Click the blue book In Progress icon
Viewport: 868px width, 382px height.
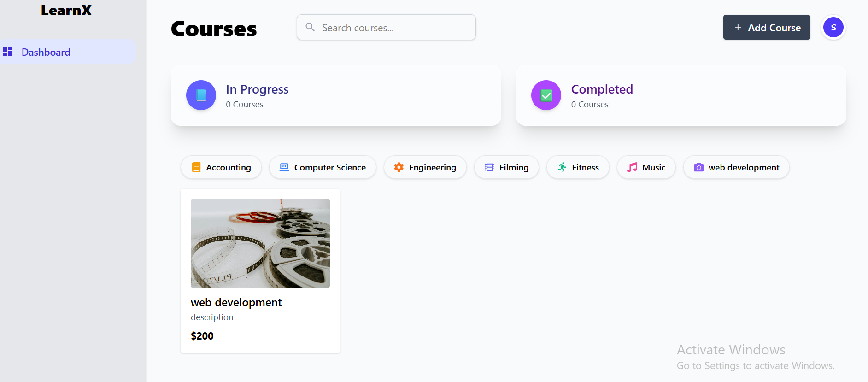click(201, 95)
